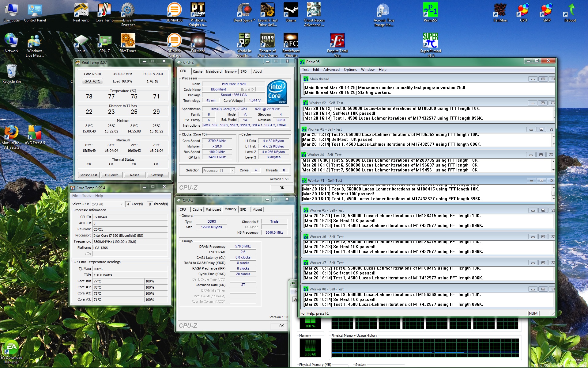Open the RealTemp desktop shortcut
This screenshot has height=368, width=588.
[81, 12]
